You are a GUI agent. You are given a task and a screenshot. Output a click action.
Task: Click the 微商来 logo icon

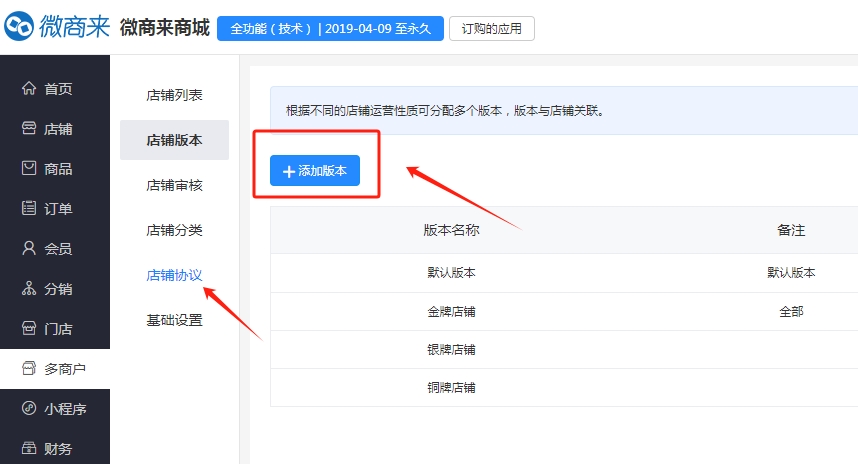[20, 27]
